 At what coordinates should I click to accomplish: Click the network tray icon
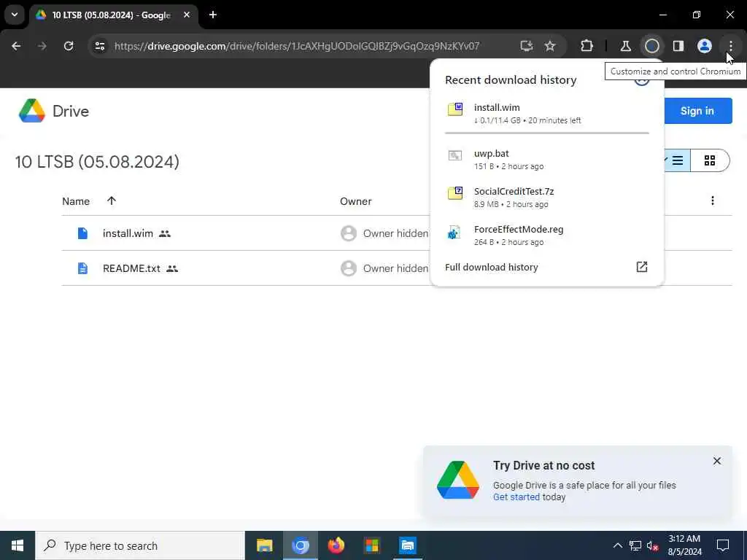635,545
